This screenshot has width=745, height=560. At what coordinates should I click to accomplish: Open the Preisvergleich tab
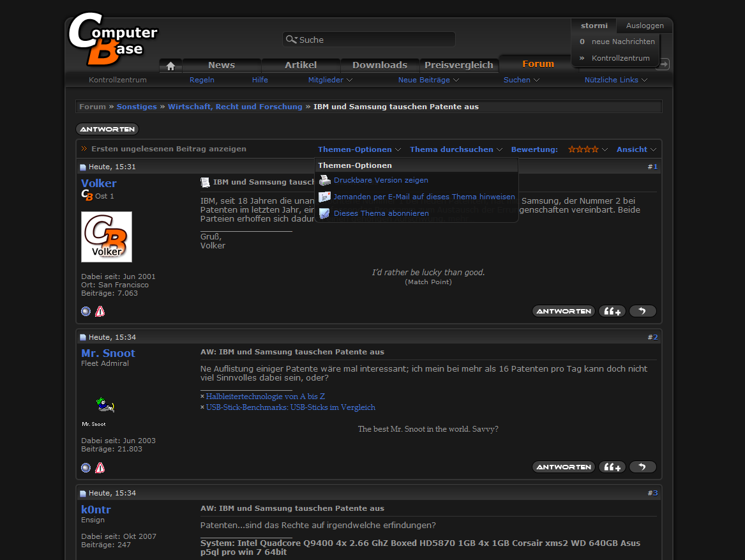[x=459, y=65]
